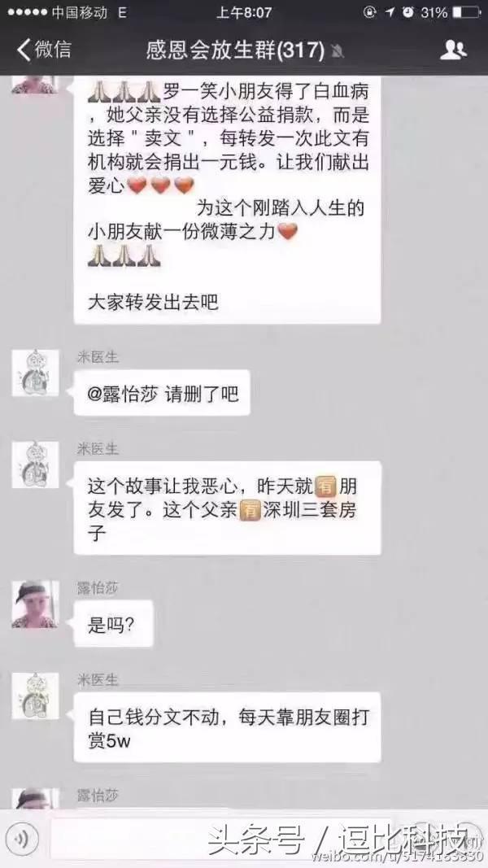Tap group title 感恩会放生群(317)
This screenshot has width=488, height=868.
pyautogui.click(x=235, y=50)
